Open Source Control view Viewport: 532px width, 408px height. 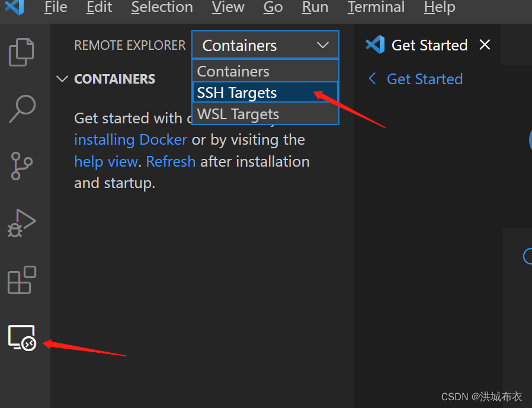pyautogui.click(x=22, y=165)
